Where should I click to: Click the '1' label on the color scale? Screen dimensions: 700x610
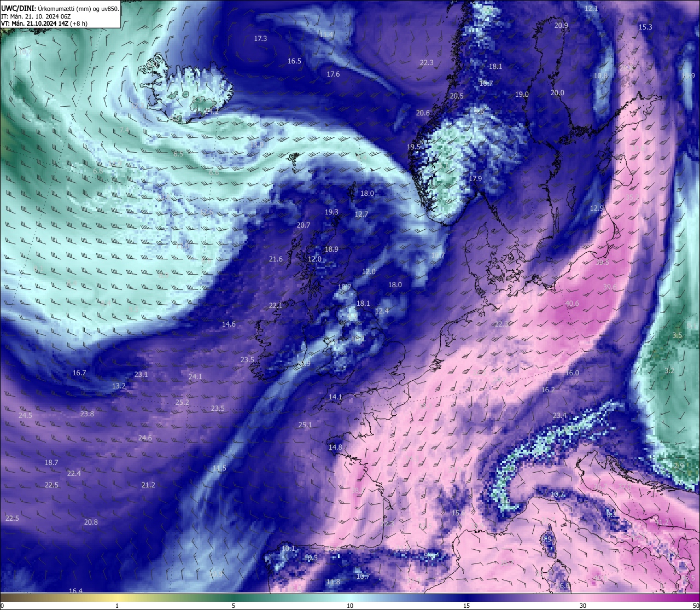[x=117, y=606]
